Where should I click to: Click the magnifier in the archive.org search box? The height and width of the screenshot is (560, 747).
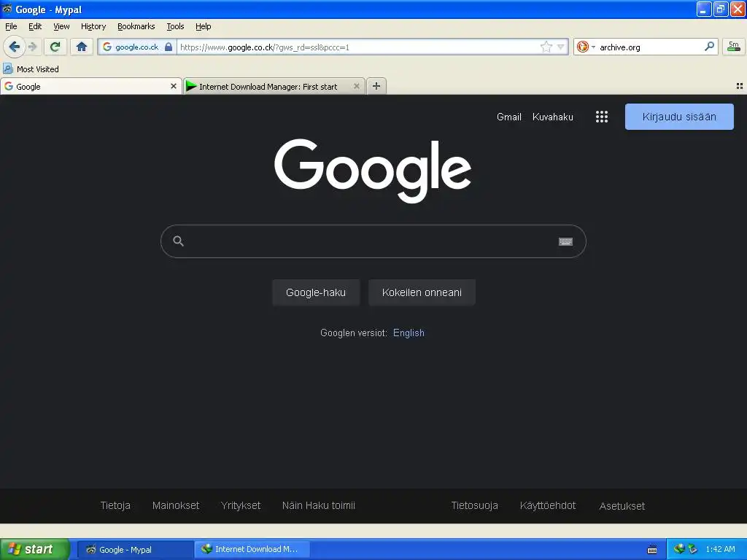pyautogui.click(x=709, y=46)
